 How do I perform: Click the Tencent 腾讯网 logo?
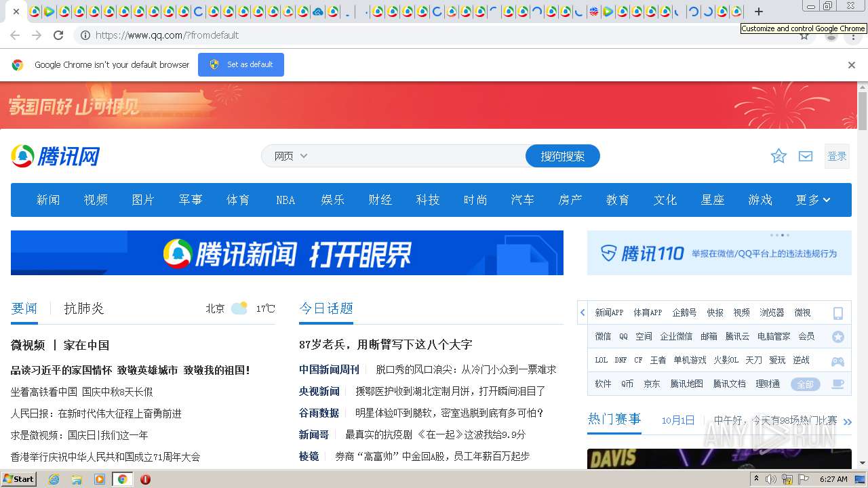(56, 156)
